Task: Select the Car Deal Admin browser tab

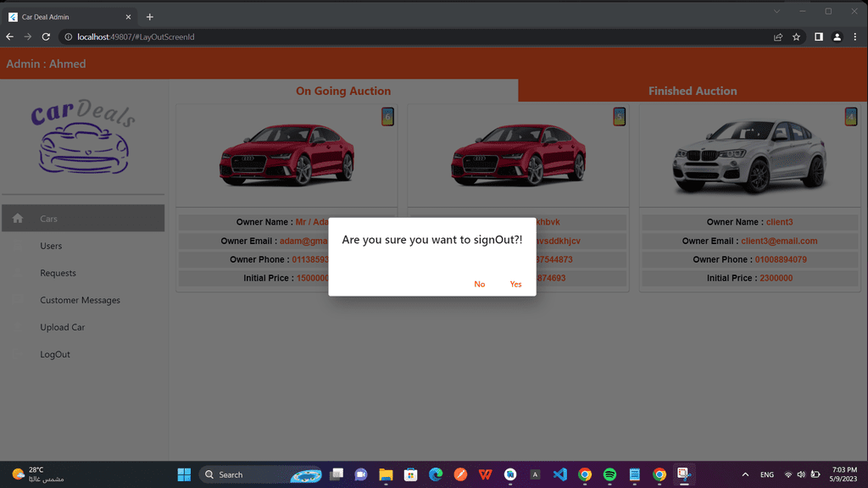Action: 70,17
